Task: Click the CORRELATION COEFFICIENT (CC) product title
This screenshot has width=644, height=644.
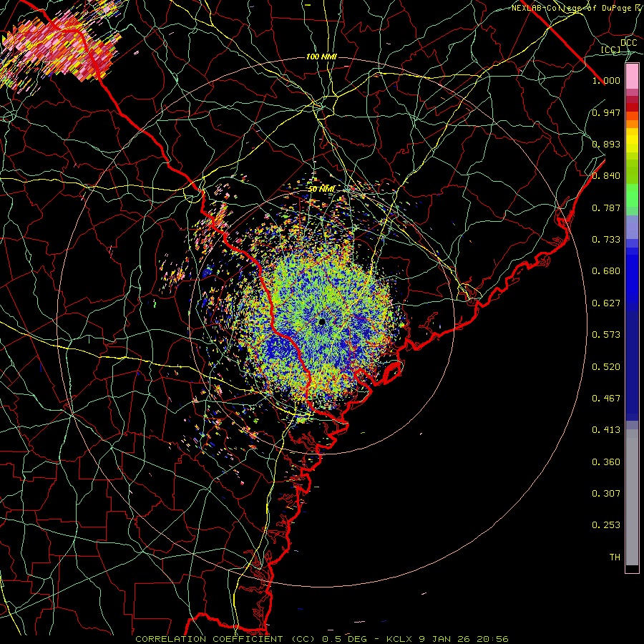Action: [x=225, y=639]
